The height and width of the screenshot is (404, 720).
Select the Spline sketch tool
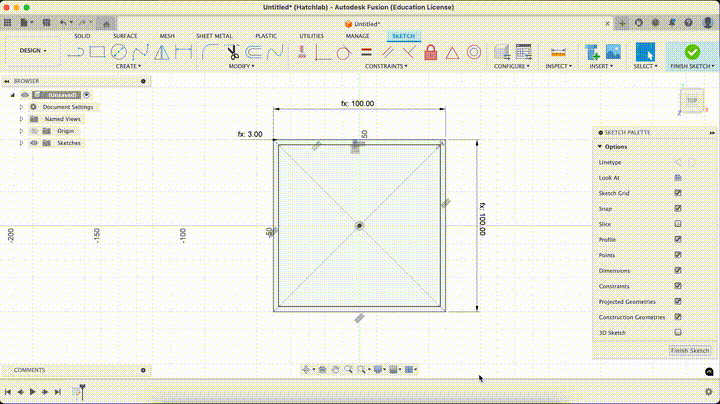(x=141, y=52)
